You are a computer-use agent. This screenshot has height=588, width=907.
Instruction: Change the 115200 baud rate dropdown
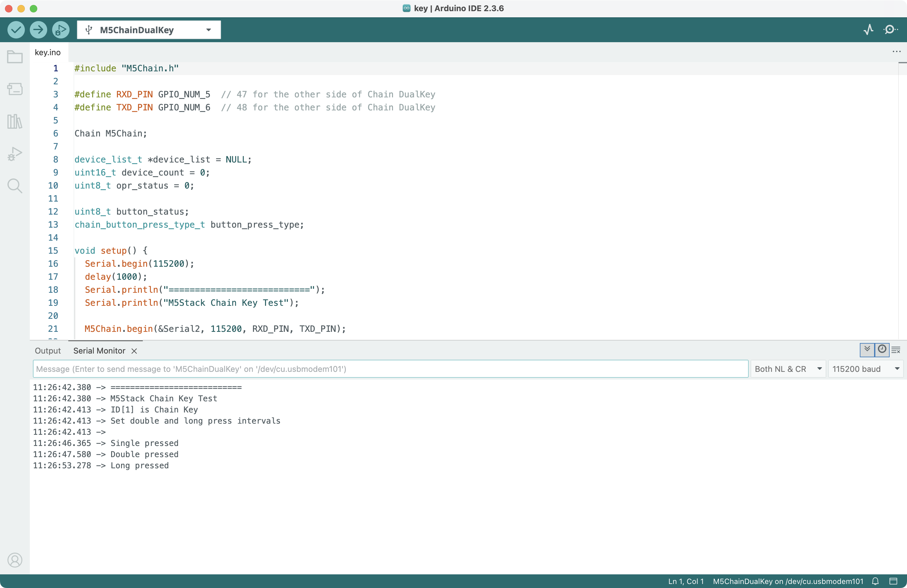[865, 369]
